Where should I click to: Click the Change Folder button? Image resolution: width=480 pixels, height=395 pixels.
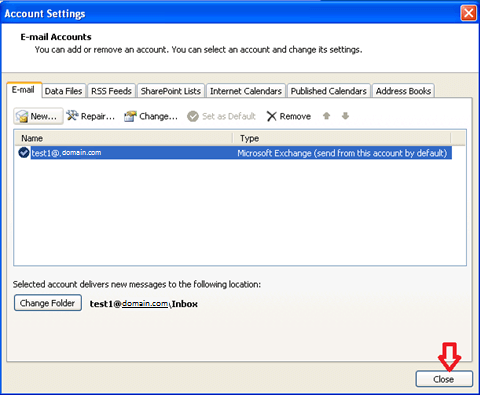[x=48, y=303]
